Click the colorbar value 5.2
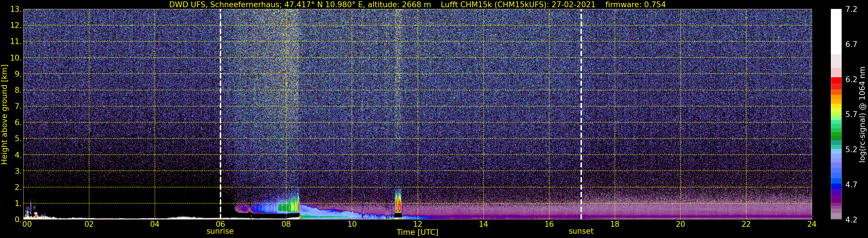The width and height of the screenshot is (868, 238). click(x=851, y=150)
